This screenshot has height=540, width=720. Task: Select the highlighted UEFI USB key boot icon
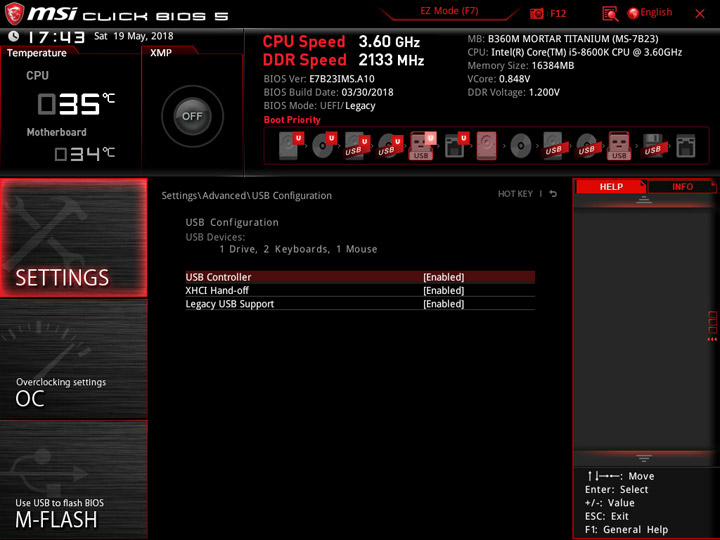422,145
